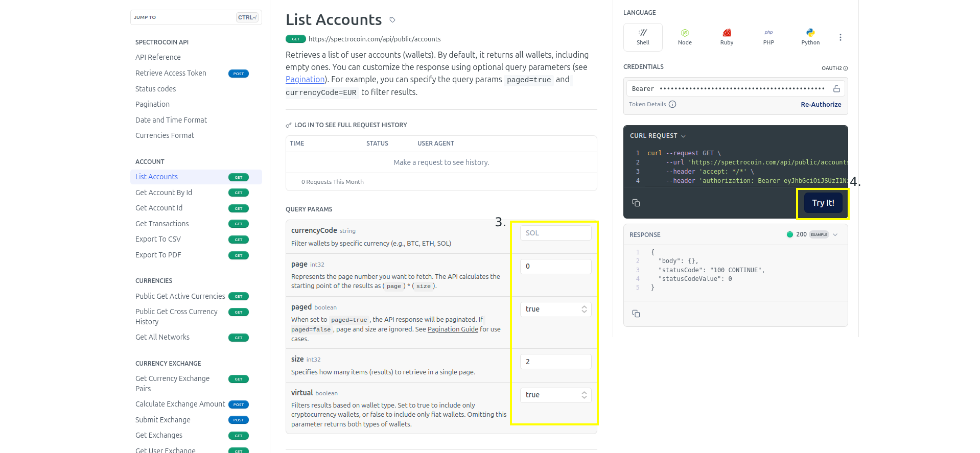Open the 200 example response dropdown
This screenshot has height=453, width=980.
(812, 234)
